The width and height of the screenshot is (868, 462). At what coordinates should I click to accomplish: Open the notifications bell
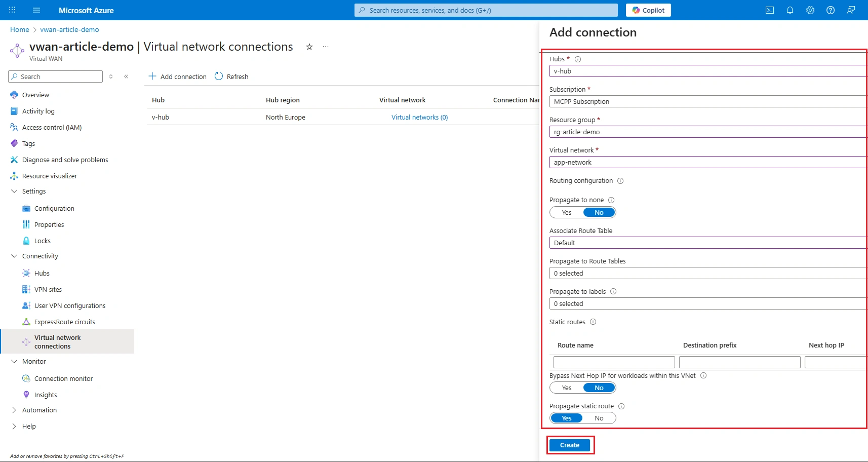[x=790, y=10]
